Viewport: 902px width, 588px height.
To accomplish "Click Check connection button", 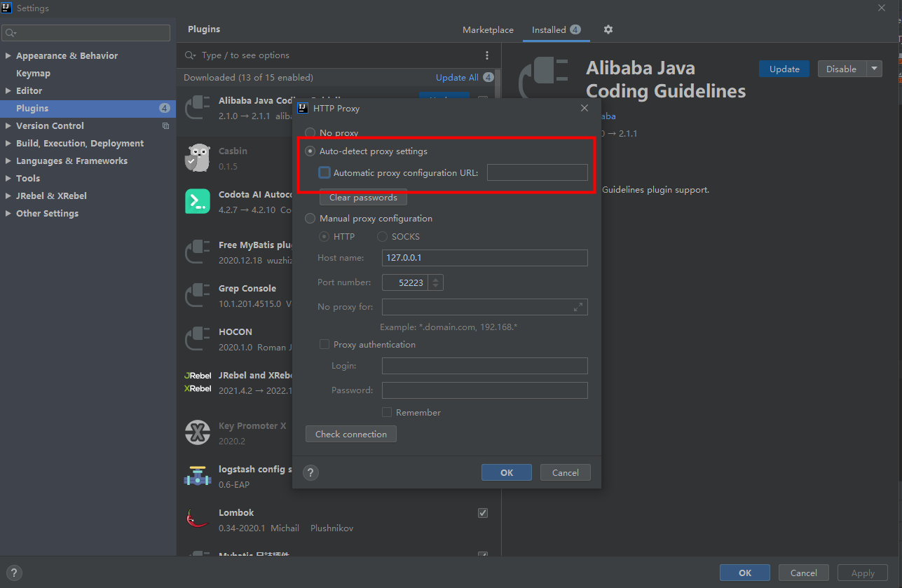I will coord(351,434).
